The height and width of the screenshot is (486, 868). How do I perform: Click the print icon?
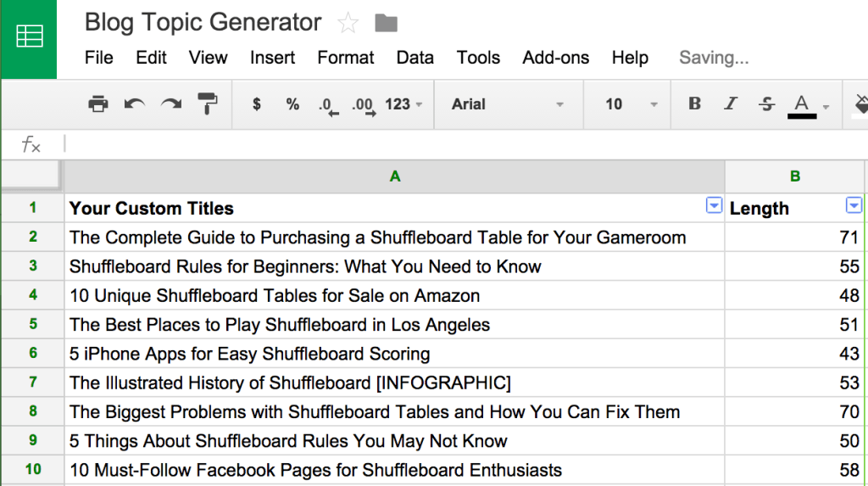pos(98,104)
